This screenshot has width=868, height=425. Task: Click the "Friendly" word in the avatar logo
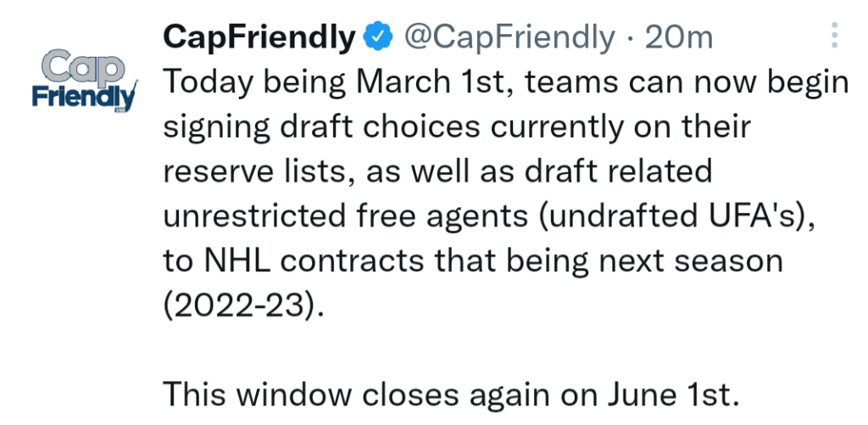point(84,98)
